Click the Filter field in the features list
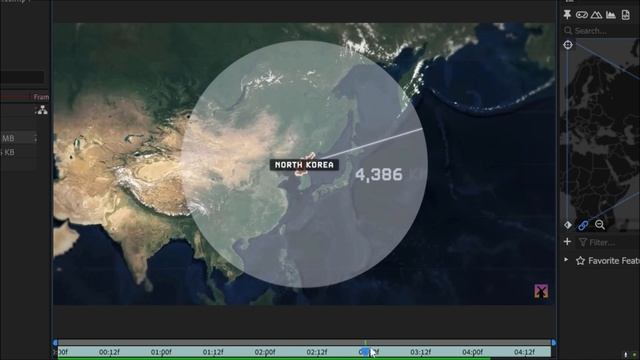Image resolution: width=640 pixels, height=360 pixels. 608,243
